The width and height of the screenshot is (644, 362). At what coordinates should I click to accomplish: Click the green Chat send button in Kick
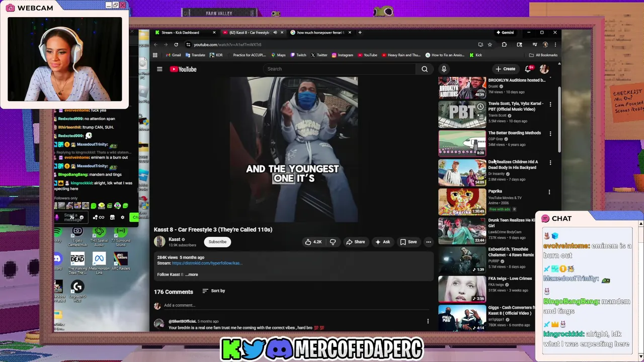(x=134, y=217)
